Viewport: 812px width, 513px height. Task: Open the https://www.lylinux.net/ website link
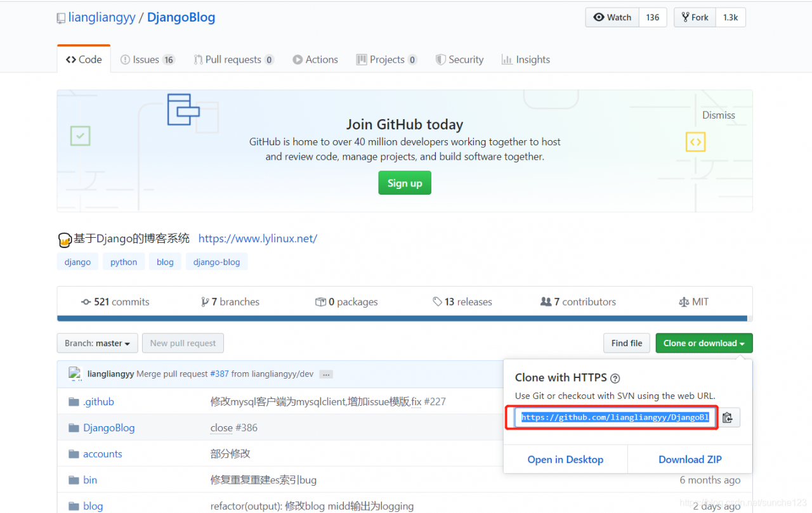pos(258,238)
